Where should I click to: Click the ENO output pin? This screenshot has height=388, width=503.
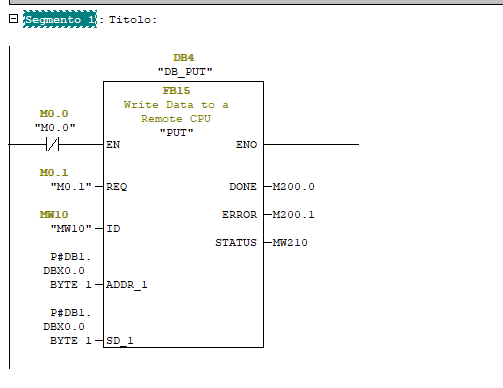pos(247,145)
